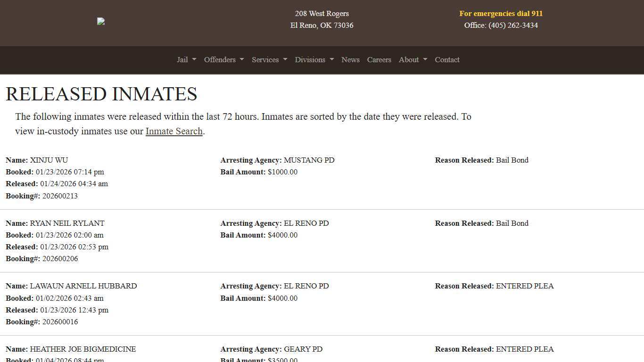The height and width of the screenshot is (362, 644).
Task: Click the Released Inmates page heading
Action: [101, 94]
